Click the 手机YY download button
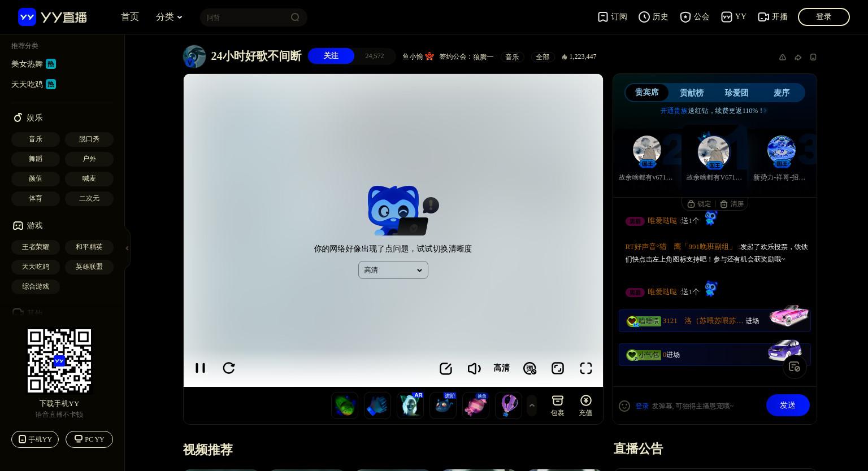 click(x=35, y=439)
